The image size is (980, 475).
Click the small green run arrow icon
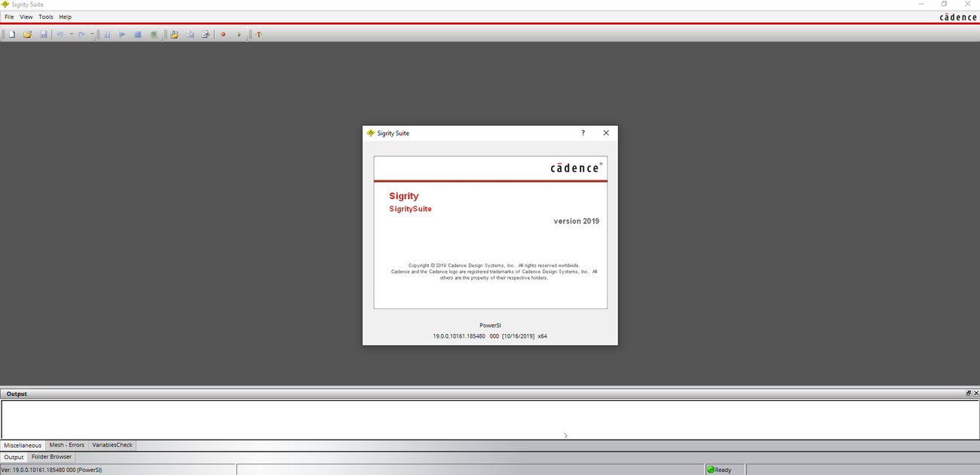click(239, 35)
